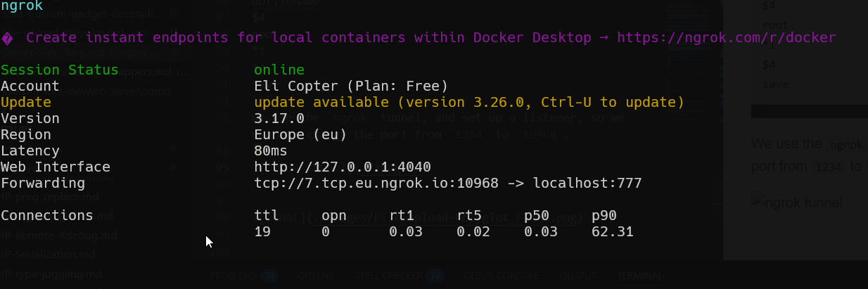Switch to the PROBLEMS panel tab
This screenshot has width=868, height=289.
[234, 276]
